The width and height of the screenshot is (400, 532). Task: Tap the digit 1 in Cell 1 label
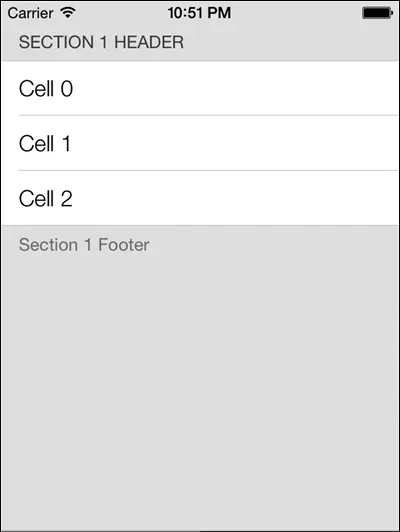[x=66, y=144]
